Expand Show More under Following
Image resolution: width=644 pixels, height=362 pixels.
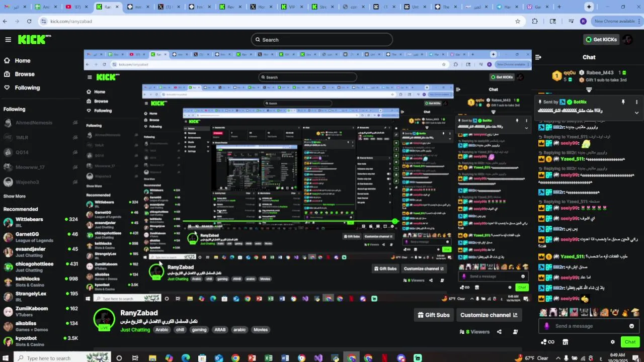[14, 196]
